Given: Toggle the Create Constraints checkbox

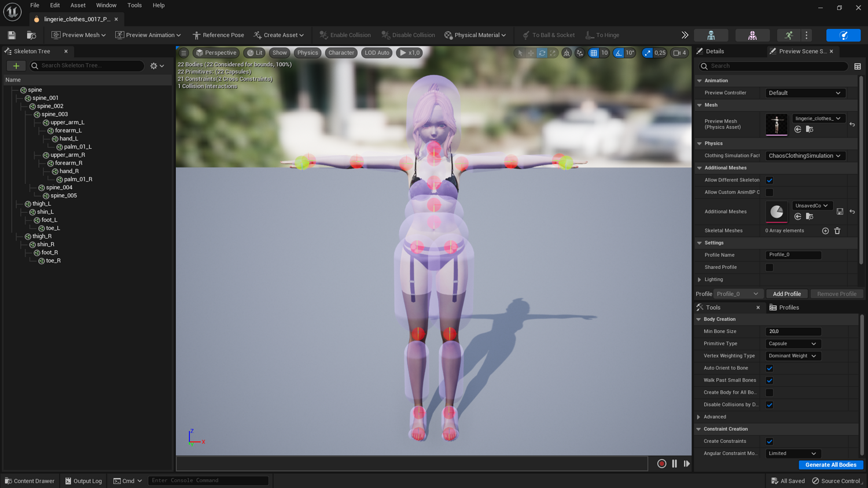Looking at the screenshot, I should [770, 442].
